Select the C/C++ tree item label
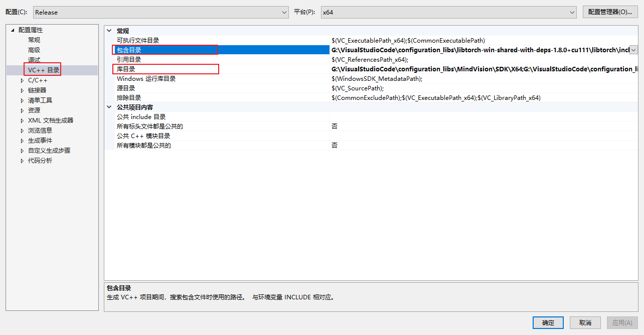The image size is (644, 335). coord(38,80)
